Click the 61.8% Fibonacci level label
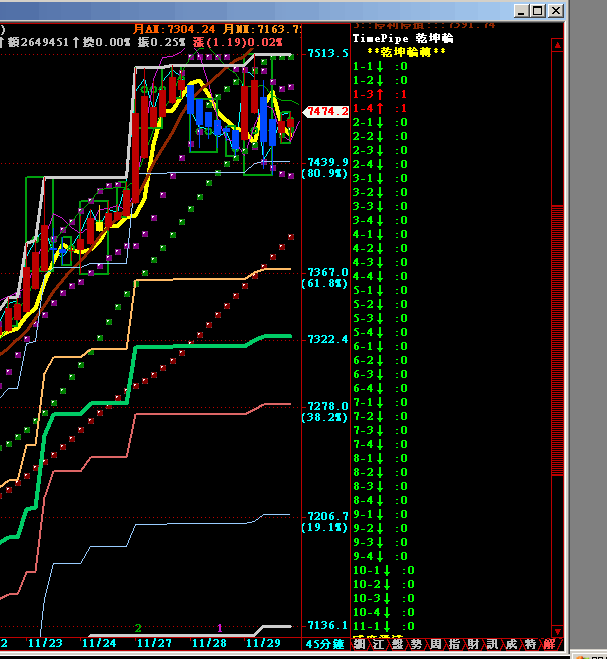This screenshot has height=659, width=607. pos(325,284)
